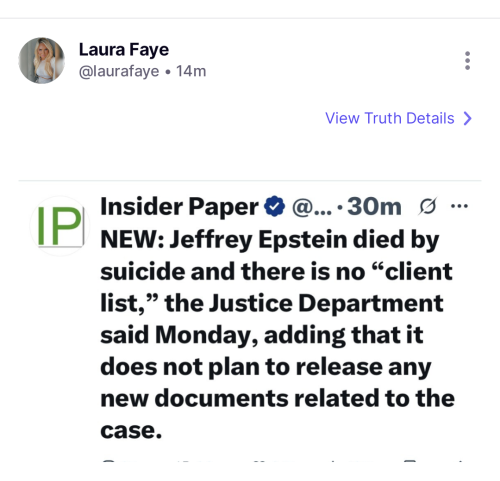Click the Insider Paper IP logo
This screenshot has width=500, height=481.
(60, 226)
